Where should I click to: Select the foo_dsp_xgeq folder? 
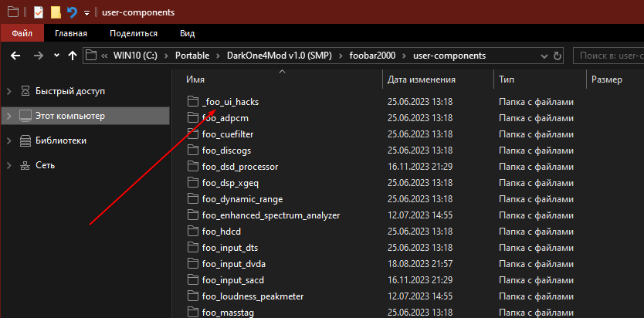click(230, 183)
